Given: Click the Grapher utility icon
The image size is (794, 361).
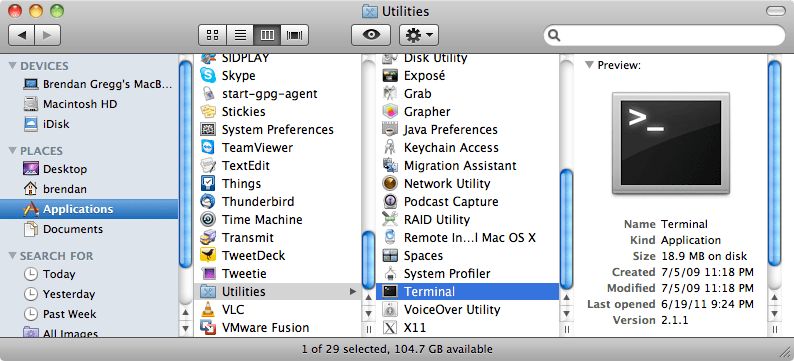Looking at the screenshot, I should [x=390, y=111].
